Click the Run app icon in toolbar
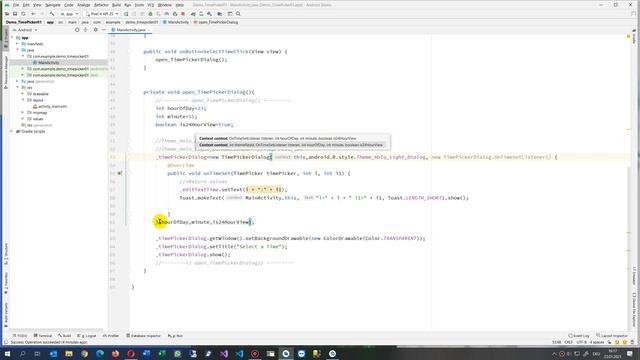 126,14
